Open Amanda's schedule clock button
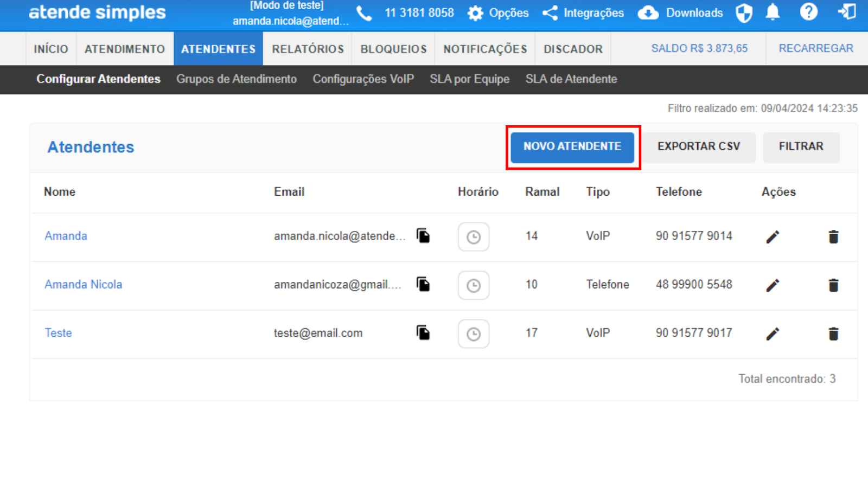The width and height of the screenshot is (868, 488). pos(474,237)
